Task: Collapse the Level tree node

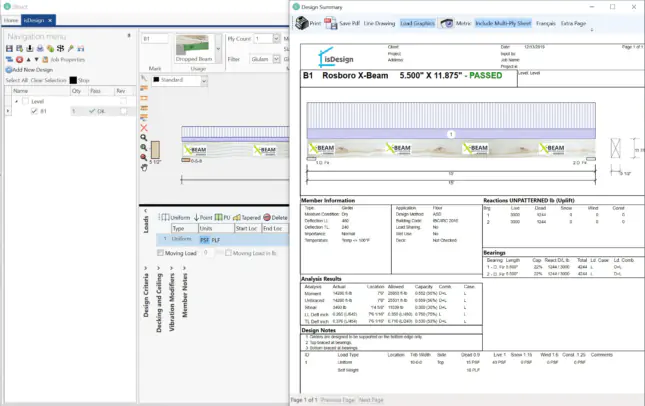Action: pyautogui.click(x=16, y=101)
